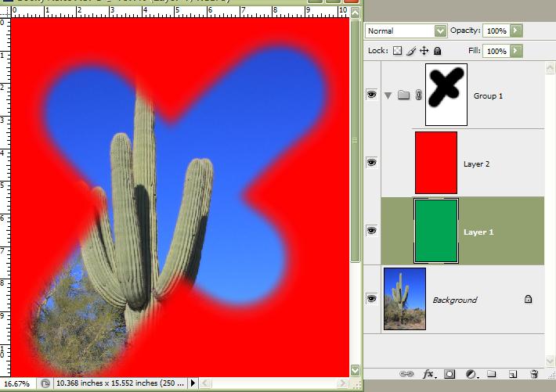Hide Layer 2 visibility eye

(x=372, y=162)
